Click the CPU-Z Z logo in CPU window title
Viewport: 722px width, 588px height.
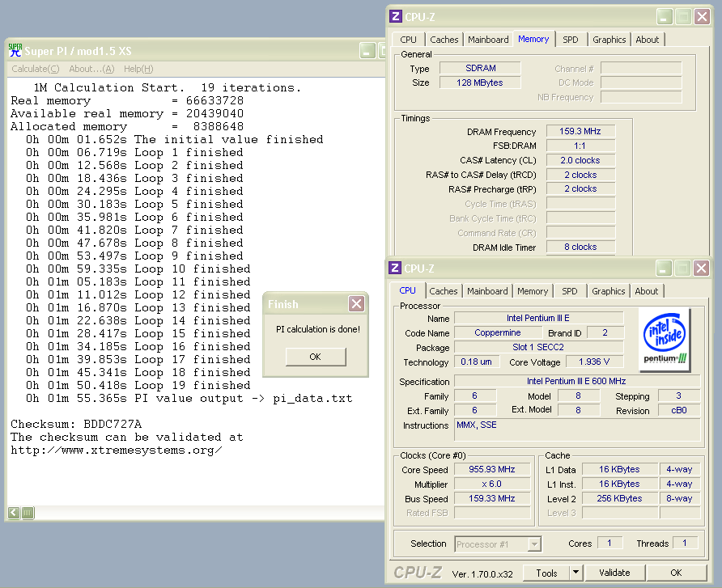(395, 268)
